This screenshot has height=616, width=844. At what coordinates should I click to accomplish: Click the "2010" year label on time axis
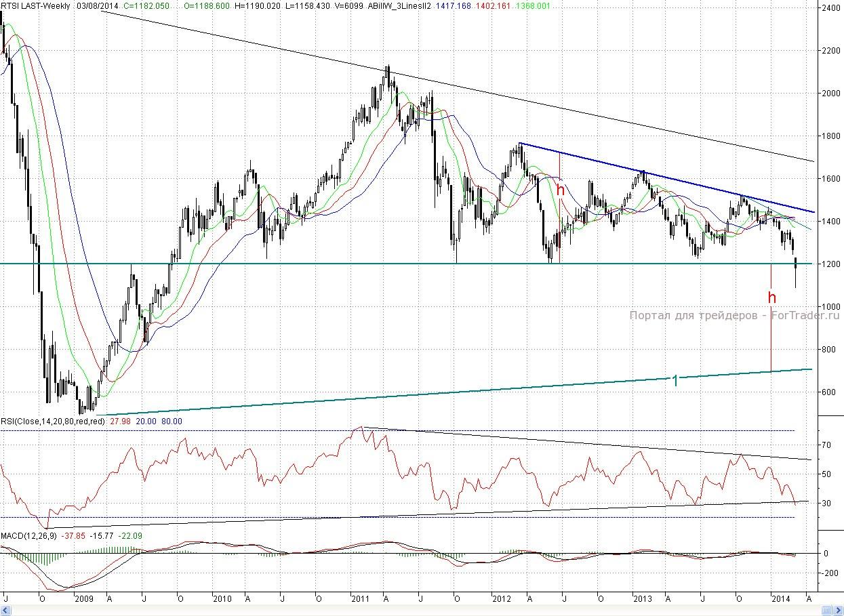[222, 599]
